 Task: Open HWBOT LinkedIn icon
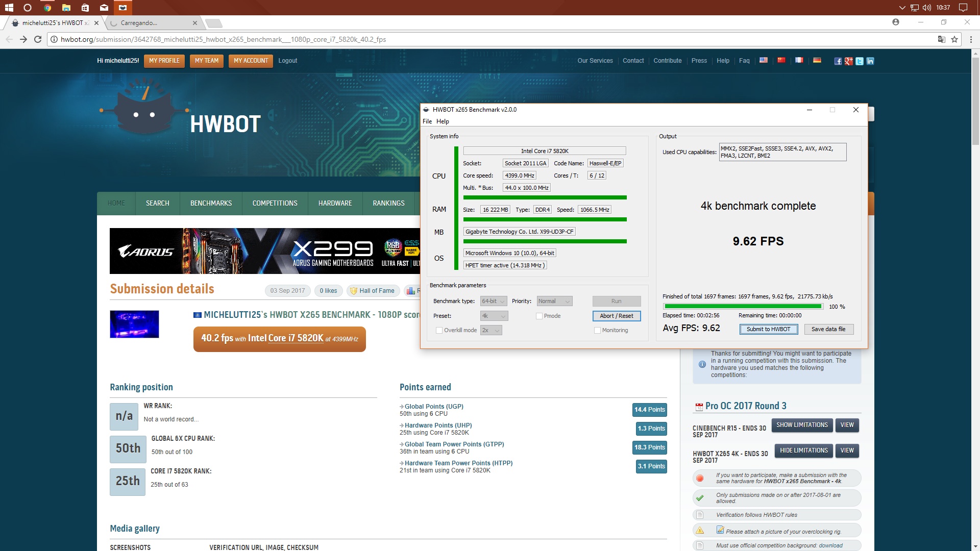click(870, 61)
